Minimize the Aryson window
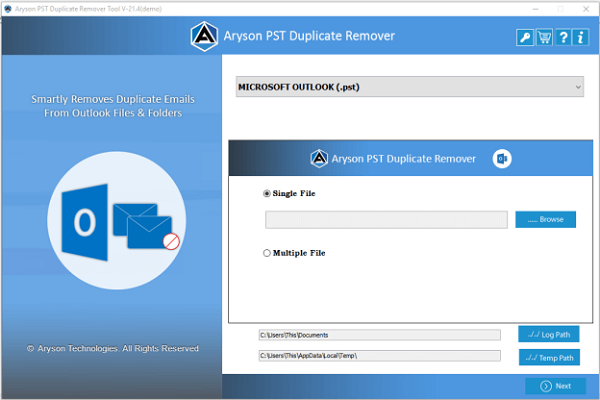600x400 pixels. pos(535,9)
